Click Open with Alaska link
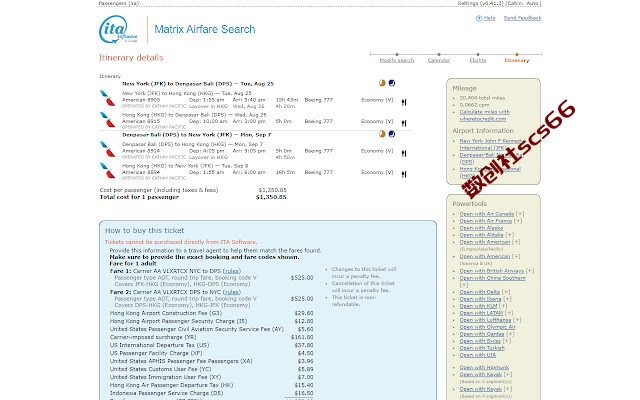This screenshot has height=400, width=640. [x=481, y=228]
